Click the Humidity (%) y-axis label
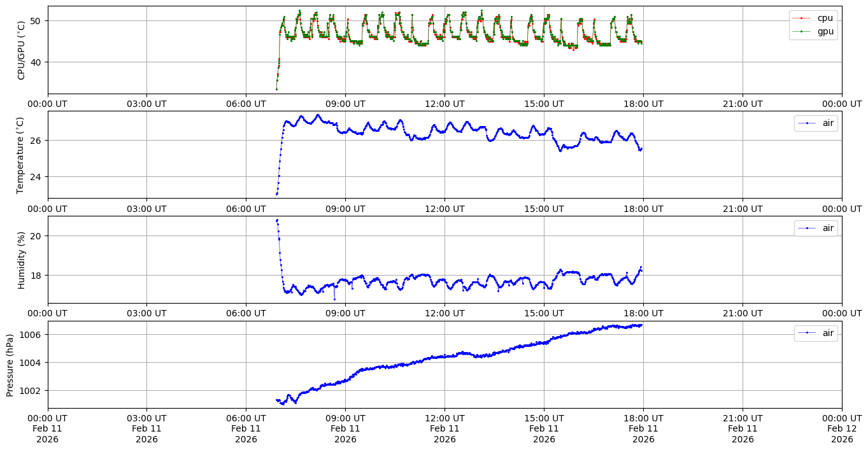The height and width of the screenshot is (450, 868). [x=22, y=260]
